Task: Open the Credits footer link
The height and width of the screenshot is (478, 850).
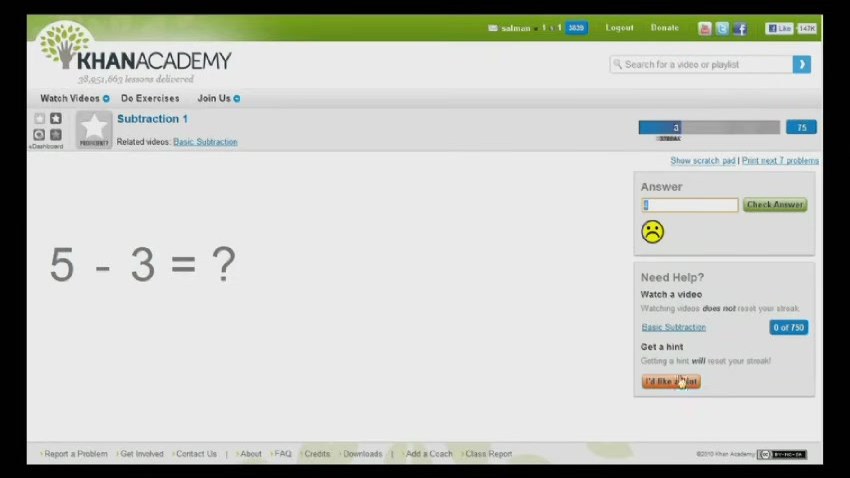Action: coord(317,454)
